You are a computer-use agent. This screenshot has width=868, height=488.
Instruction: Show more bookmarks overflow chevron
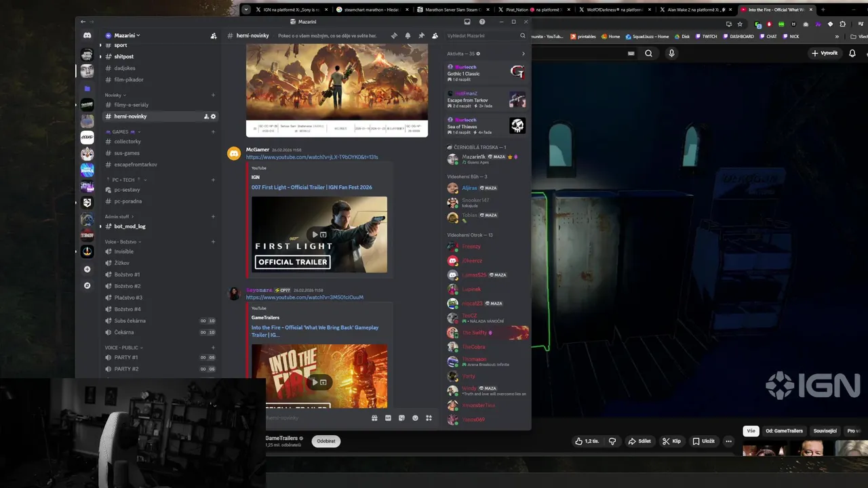click(837, 37)
